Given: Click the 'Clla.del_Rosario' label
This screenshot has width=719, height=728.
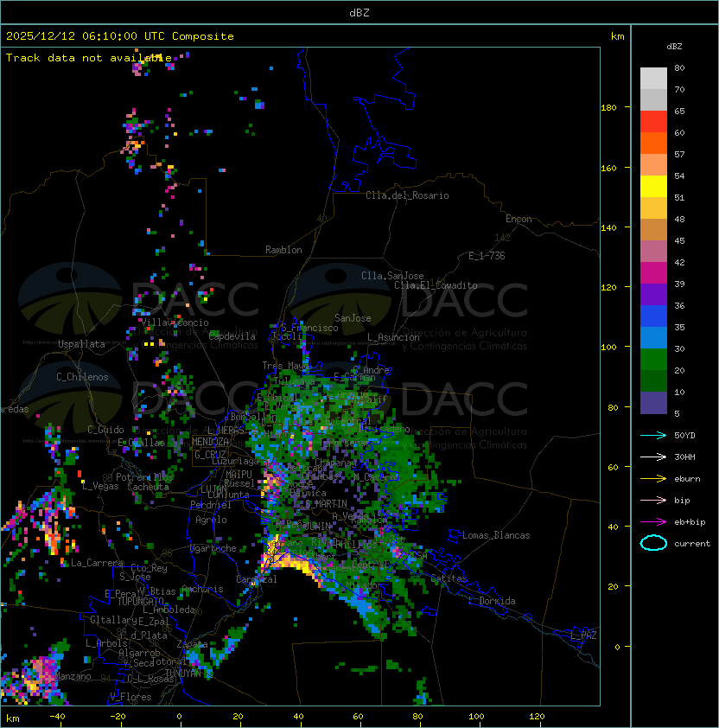Looking at the screenshot, I should 407,195.
